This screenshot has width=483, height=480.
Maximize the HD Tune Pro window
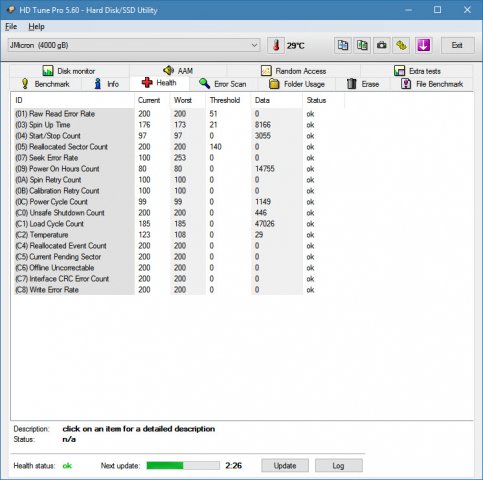(x=437, y=10)
